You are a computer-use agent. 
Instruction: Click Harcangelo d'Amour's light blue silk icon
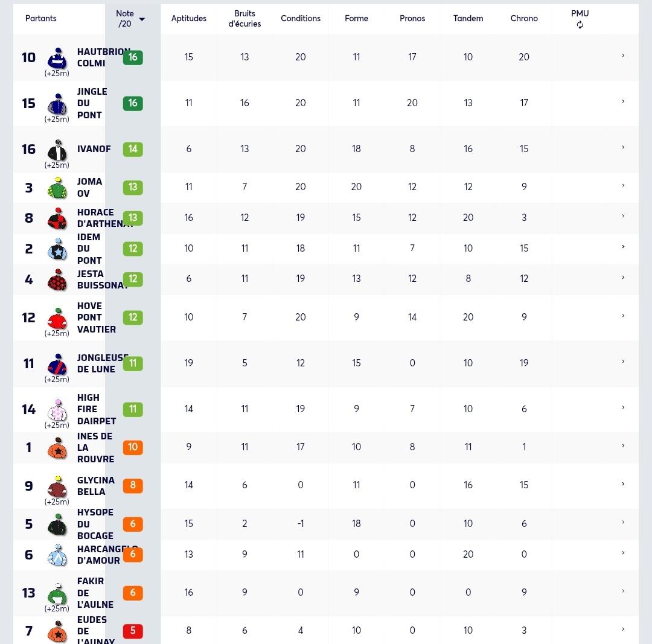click(57, 555)
